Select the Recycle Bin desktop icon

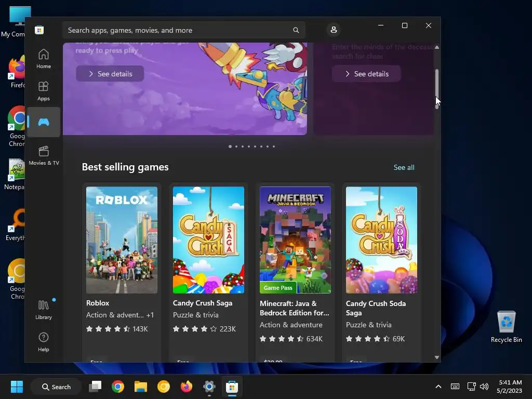coord(506,327)
